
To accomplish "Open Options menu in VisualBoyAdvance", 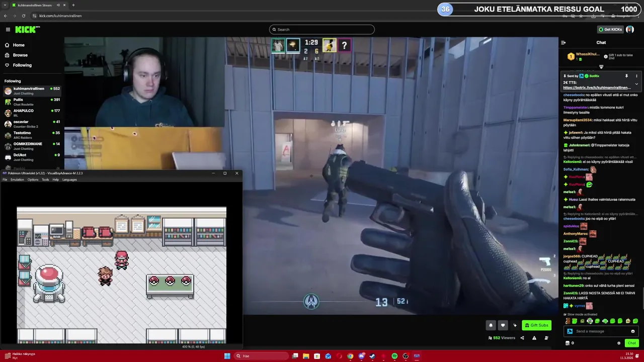I will click(33, 179).
